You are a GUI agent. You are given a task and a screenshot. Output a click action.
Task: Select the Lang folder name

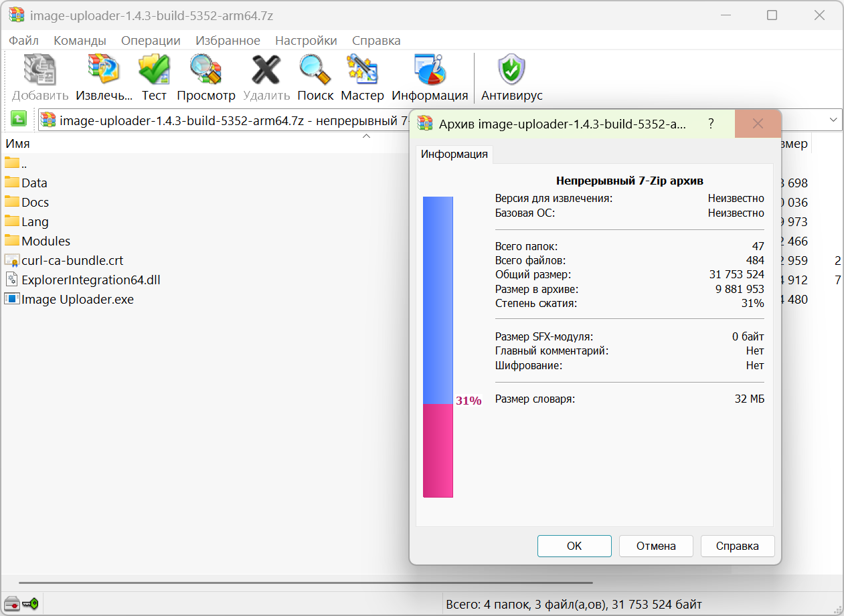pos(35,221)
